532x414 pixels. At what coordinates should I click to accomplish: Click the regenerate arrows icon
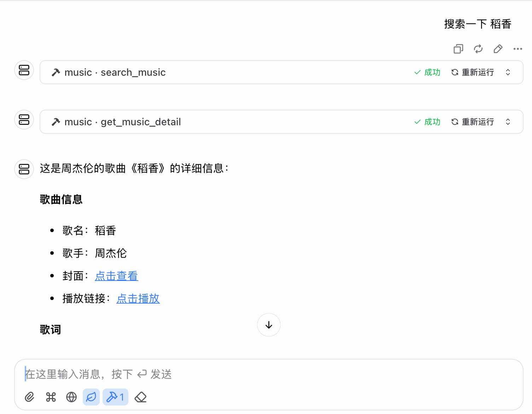(478, 49)
